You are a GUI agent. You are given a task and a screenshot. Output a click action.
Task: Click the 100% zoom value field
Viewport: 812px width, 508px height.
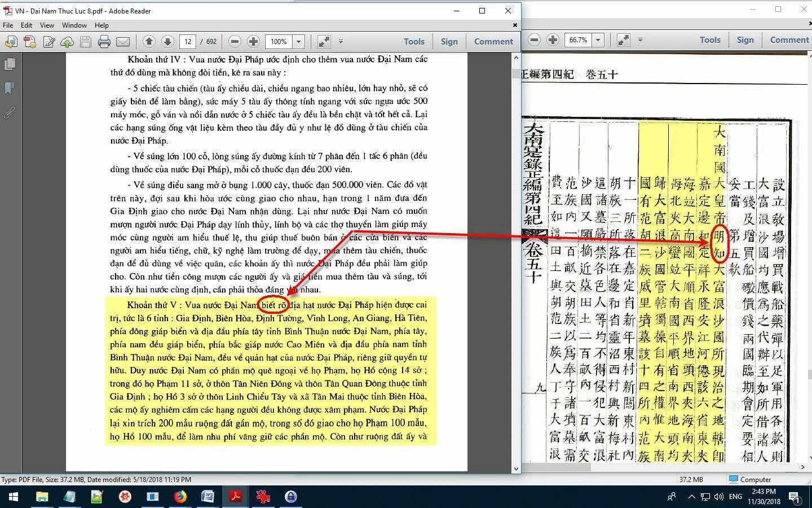point(279,42)
